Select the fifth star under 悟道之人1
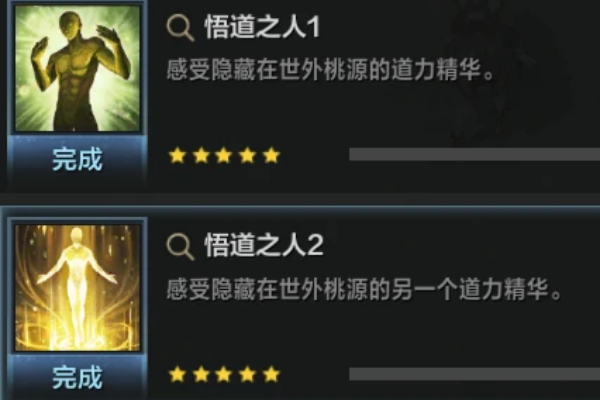Viewport: 600px width, 400px height. (x=271, y=155)
